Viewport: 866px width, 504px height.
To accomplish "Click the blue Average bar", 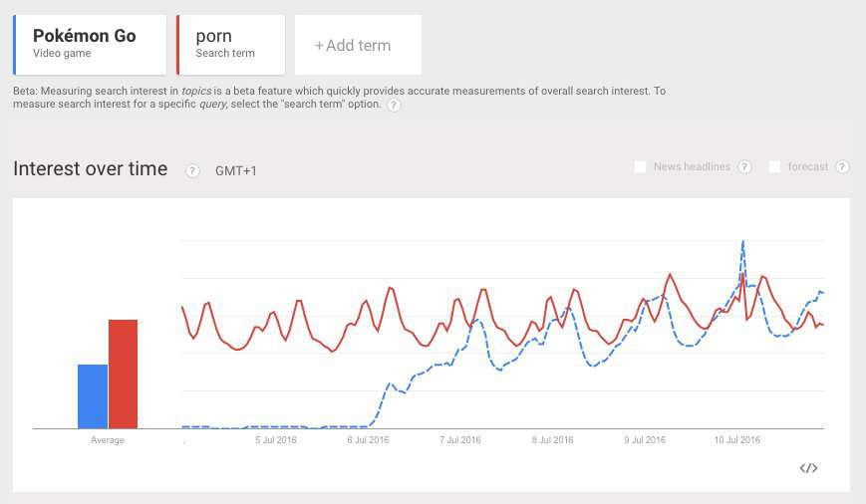I will click(93, 395).
